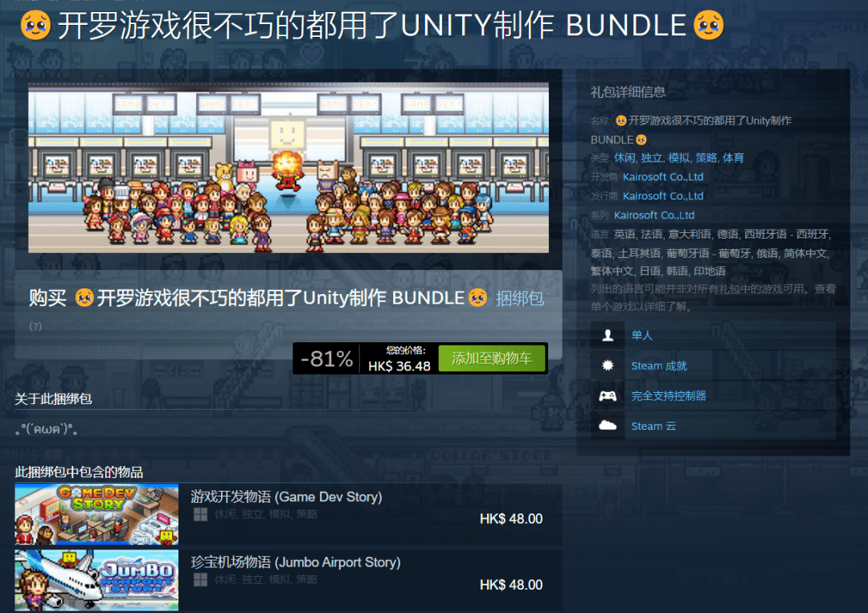Click the (?) help hint under the purchase title

point(35,326)
